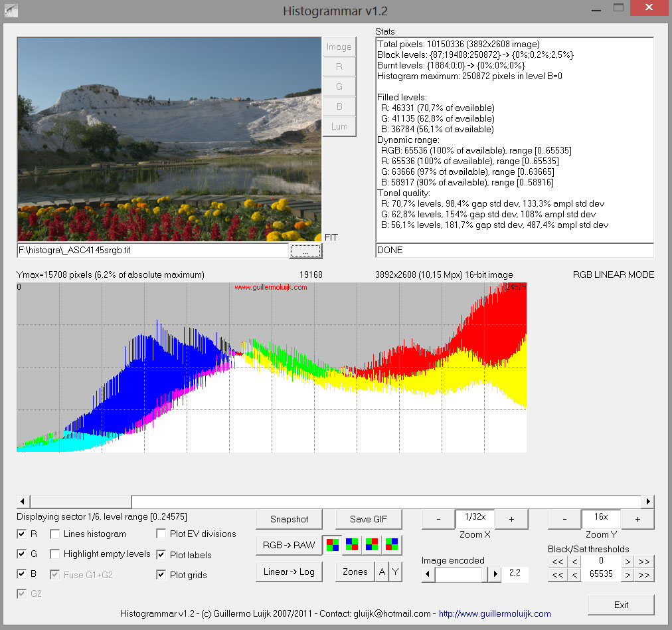Click the 'A' button beside Zones
Viewport: 672px width, 630px height.
coord(382,572)
